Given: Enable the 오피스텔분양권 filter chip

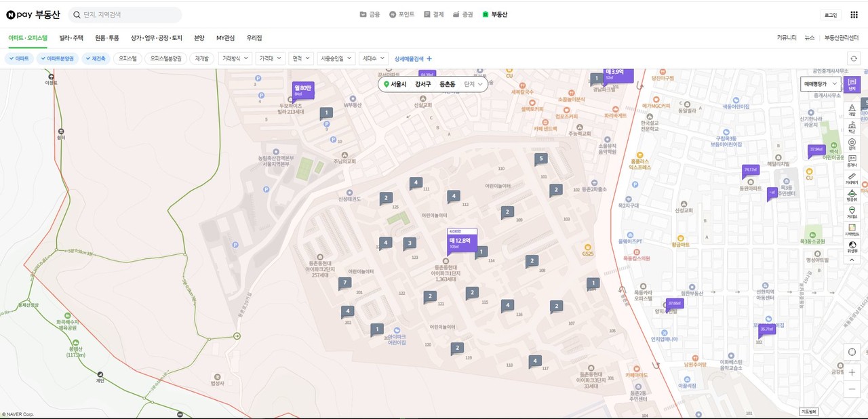Looking at the screenshot, I should (x=166, y=59).
